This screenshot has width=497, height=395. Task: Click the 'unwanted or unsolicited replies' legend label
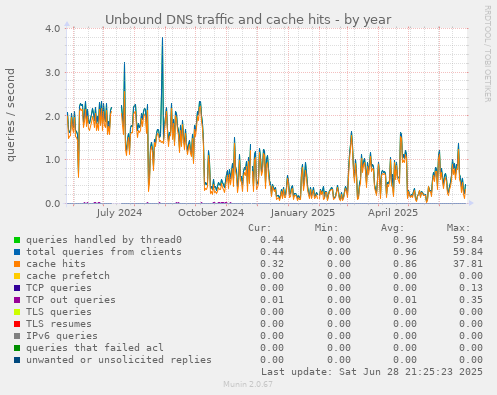click(119, 360)
